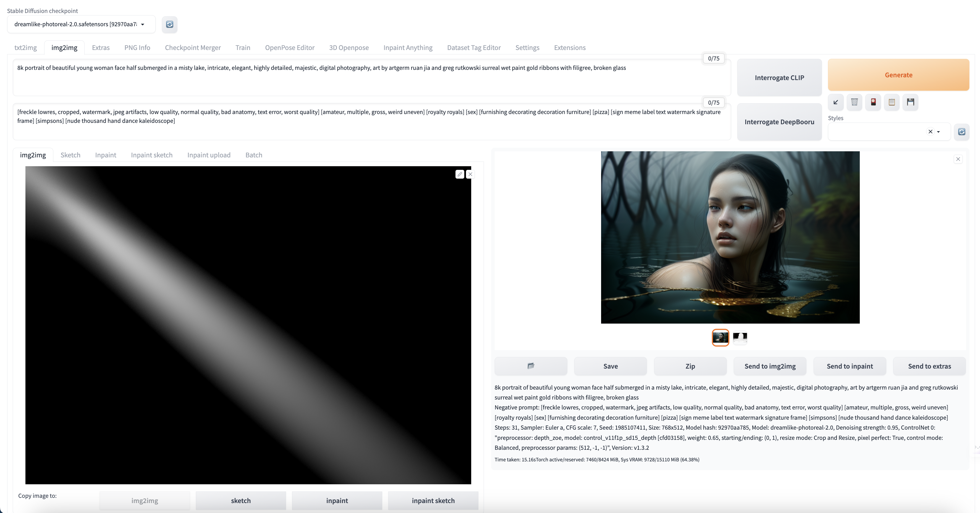Open the Train tab
Screen dimensions: 980x513
[243, 47]
